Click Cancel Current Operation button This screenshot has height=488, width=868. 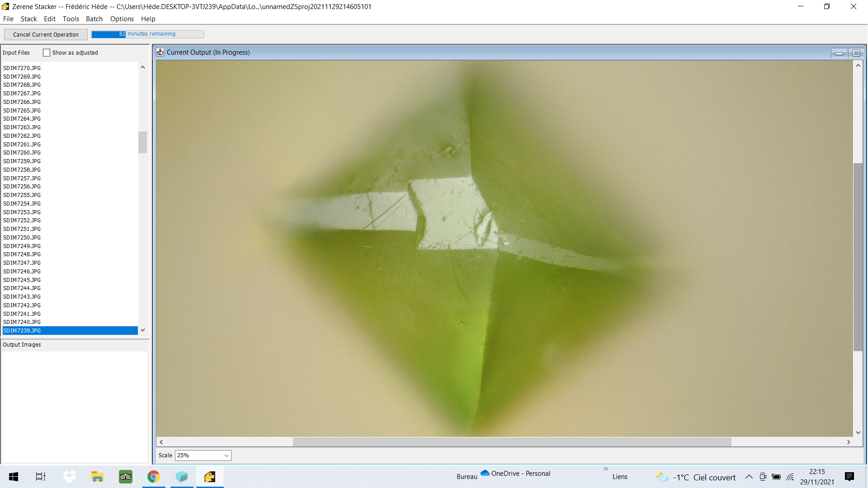46,35
